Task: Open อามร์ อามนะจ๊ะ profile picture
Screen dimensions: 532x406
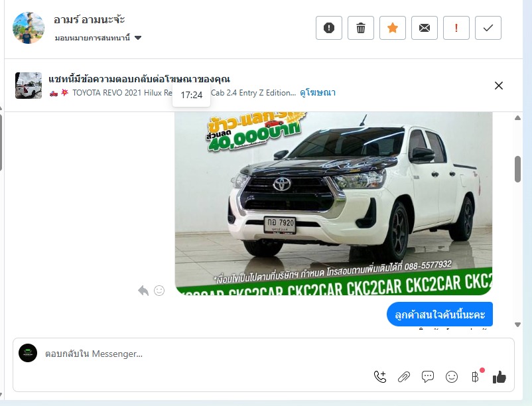Action: 29,28
